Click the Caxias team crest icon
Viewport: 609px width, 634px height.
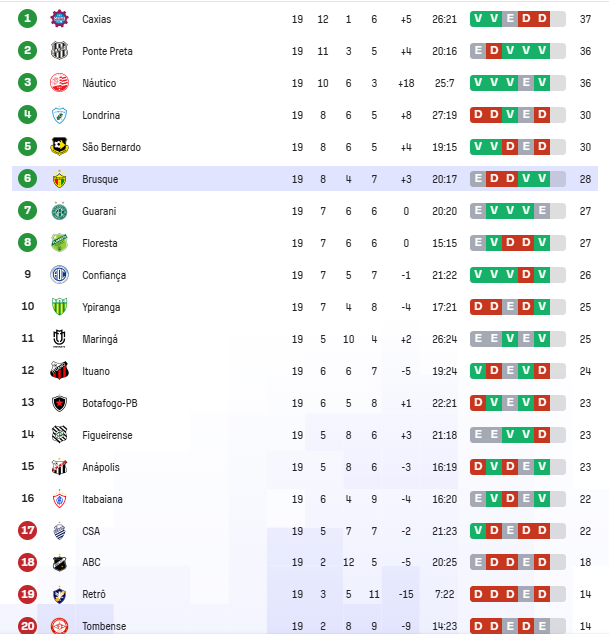coord(59,19)
